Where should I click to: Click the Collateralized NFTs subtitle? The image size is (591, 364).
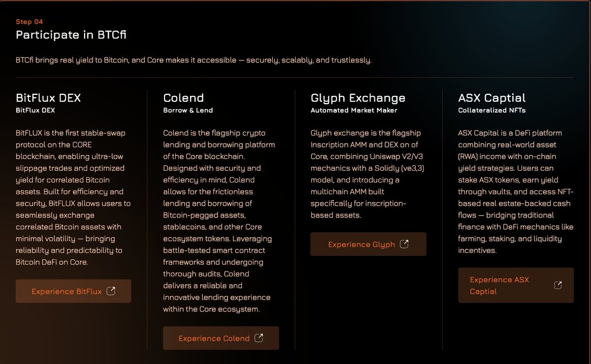pos(492,110)
